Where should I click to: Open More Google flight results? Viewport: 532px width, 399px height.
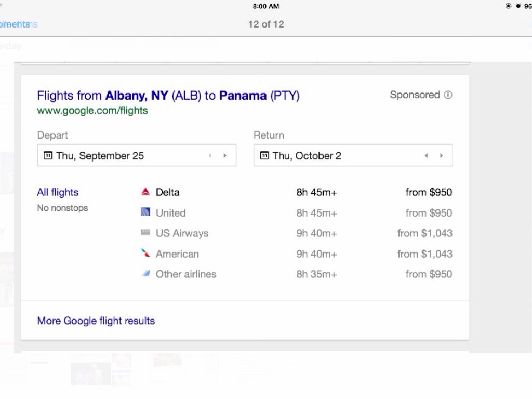[96, 321]
